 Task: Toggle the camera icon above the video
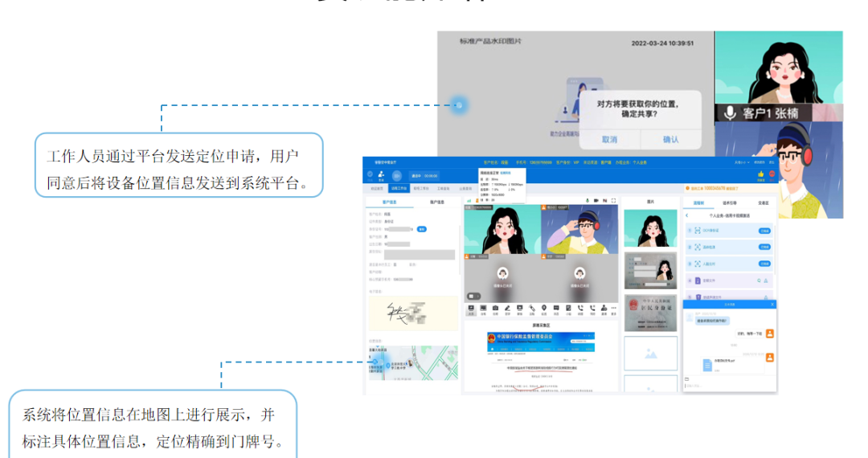[x=596, y=200]
